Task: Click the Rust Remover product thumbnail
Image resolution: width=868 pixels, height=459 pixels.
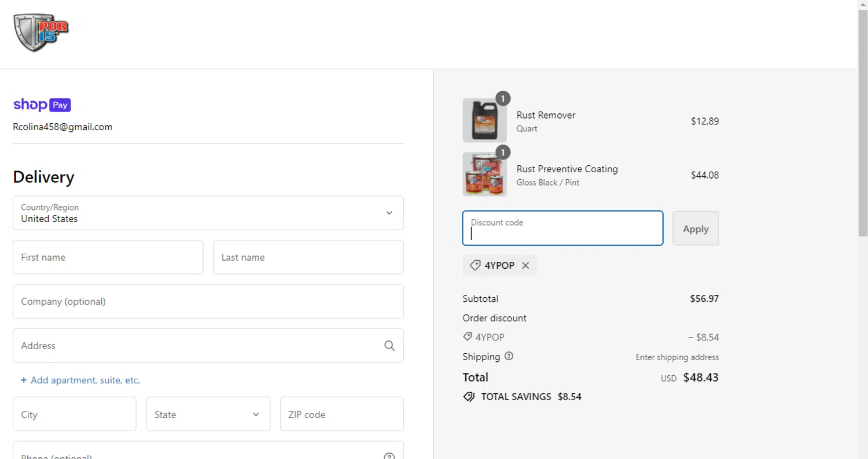Action: click(x=484, y=120)
